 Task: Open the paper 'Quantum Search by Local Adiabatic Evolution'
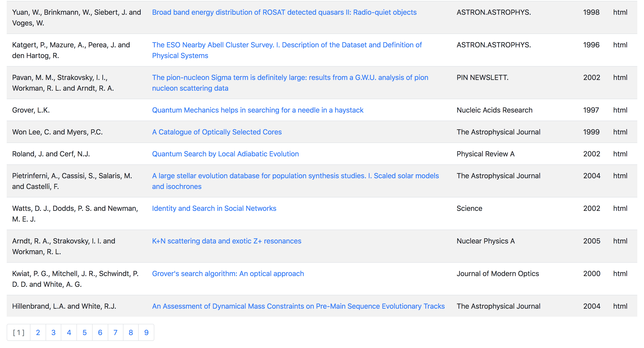pos(225,154)
